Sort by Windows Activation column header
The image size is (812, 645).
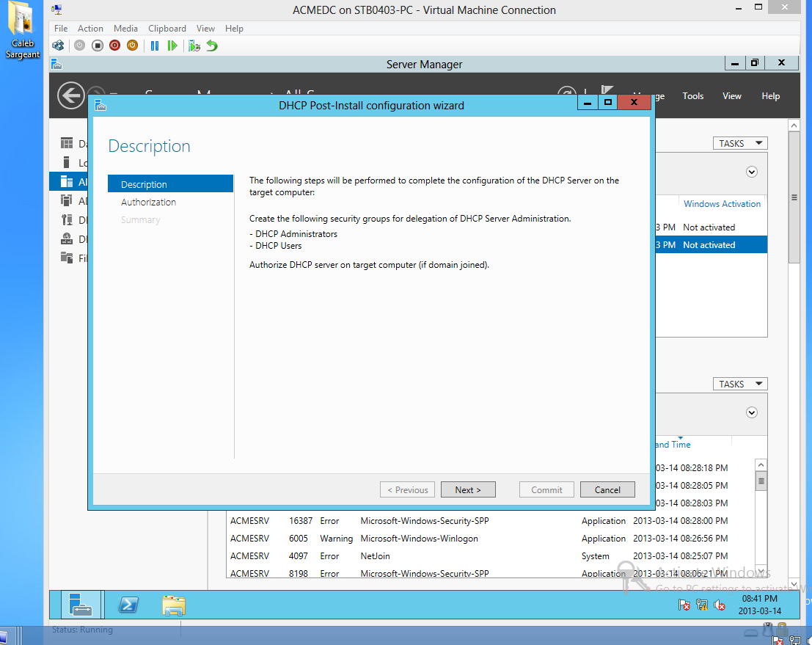[x=722, y=203]
